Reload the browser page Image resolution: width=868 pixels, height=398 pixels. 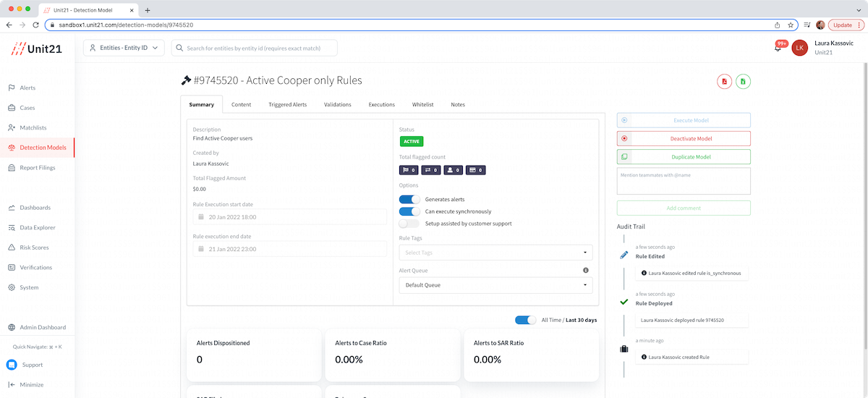click(x=36, y=25)
